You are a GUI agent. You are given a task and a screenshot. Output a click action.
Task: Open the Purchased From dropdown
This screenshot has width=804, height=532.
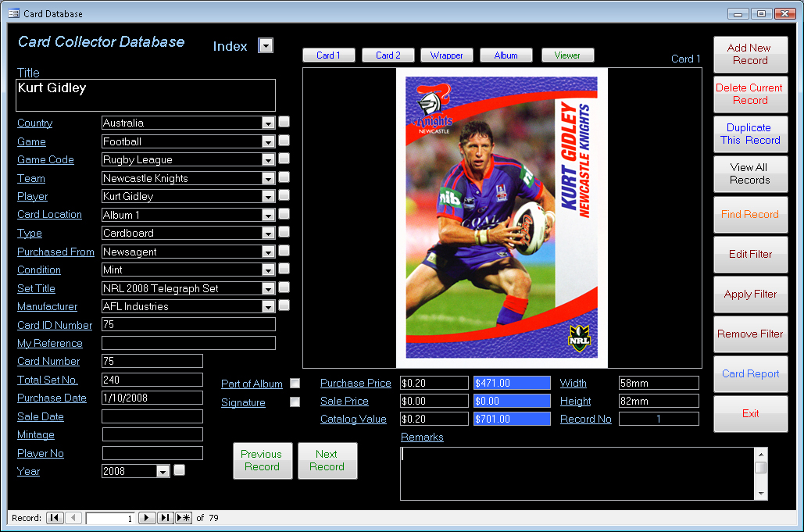click(x=268, y=251)
